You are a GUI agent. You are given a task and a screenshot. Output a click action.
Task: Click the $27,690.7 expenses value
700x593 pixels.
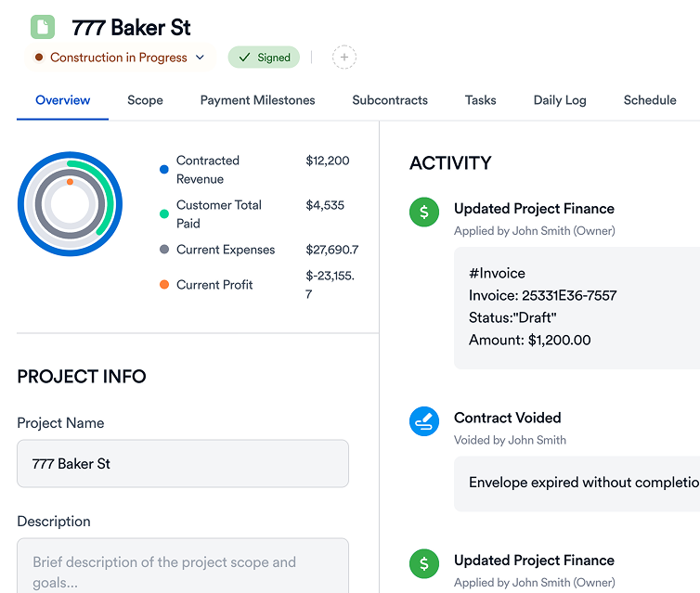point(331,250)
